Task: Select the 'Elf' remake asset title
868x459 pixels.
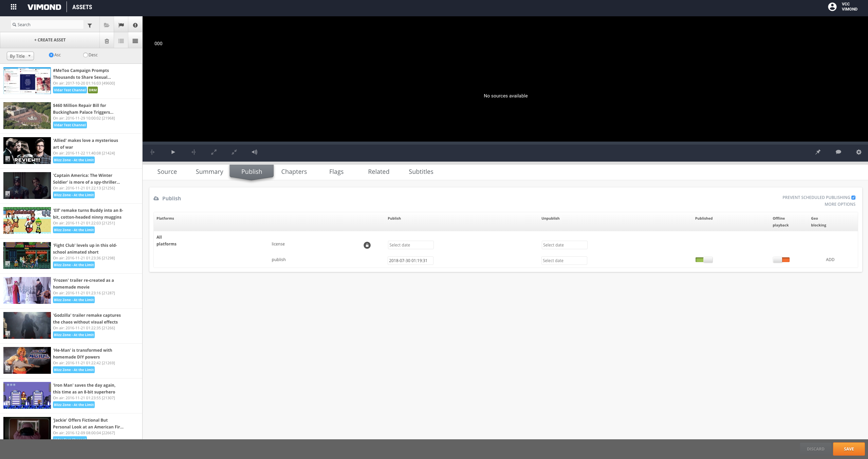Action: pos(88,214)
